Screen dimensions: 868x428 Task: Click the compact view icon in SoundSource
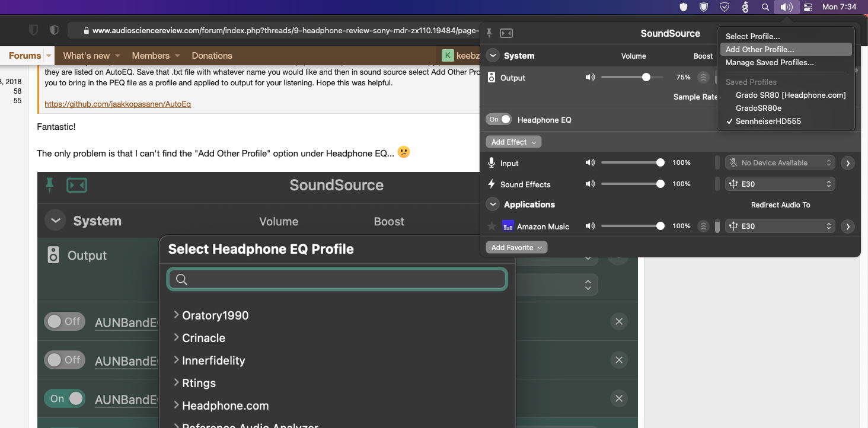506,33
